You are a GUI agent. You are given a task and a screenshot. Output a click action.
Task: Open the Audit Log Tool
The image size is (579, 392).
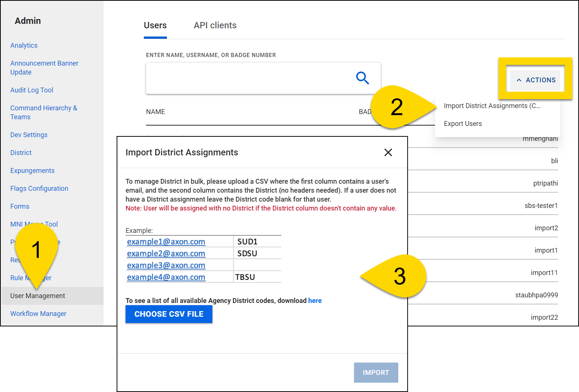pos(32,90)
